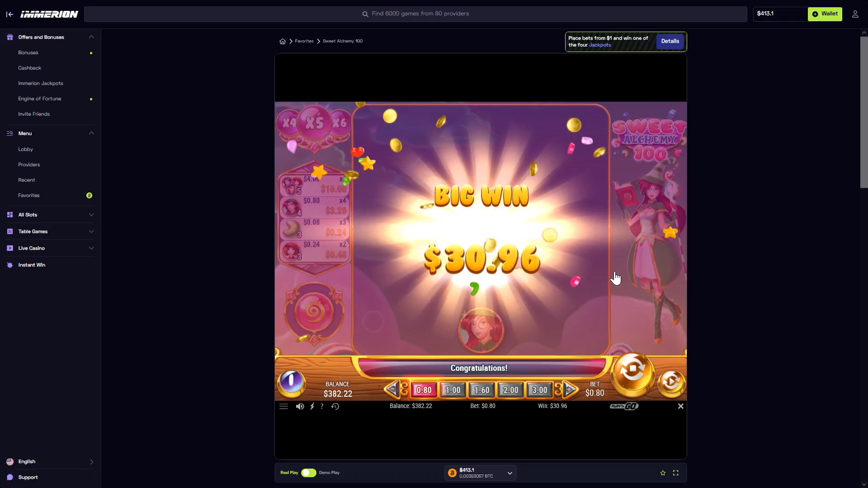Open the user profile icon
The width and height of the screenshot is (868, 488).
pos(855,14)
